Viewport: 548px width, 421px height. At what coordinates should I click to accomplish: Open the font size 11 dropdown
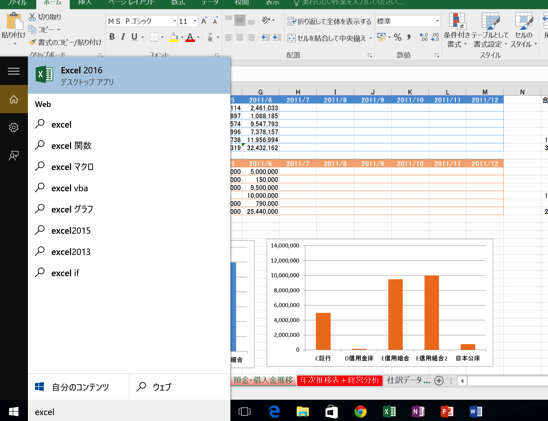pos(195,21)
